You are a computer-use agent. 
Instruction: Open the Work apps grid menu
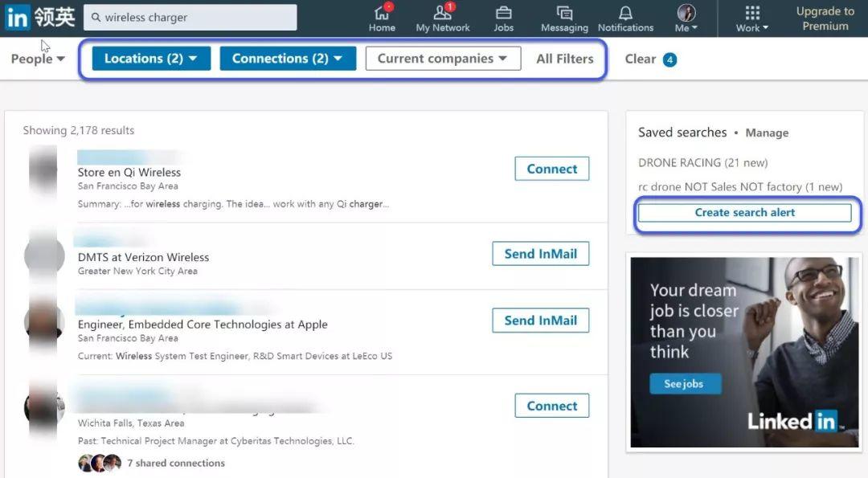(751, 18)
